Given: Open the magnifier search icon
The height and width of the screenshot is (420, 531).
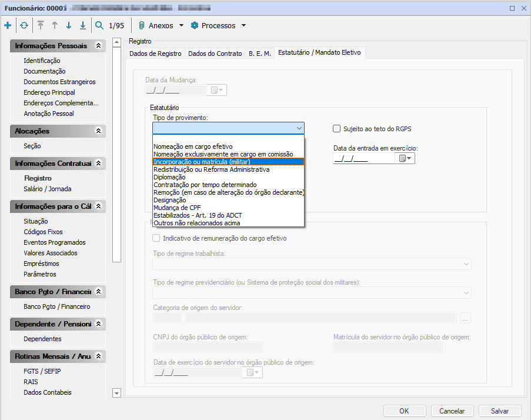Looking at the screenshot, I should click(99, 25).
